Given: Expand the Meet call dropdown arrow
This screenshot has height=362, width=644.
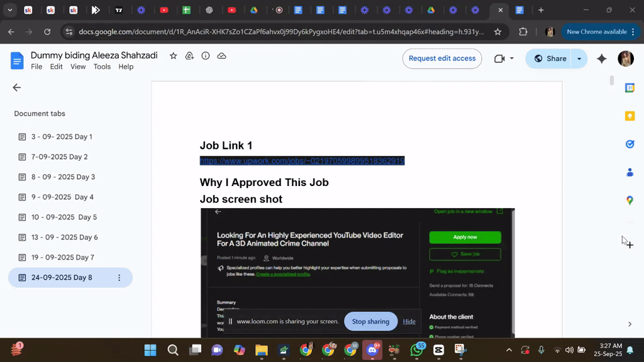Looking at the screenshot, I should tap(512, 58).
